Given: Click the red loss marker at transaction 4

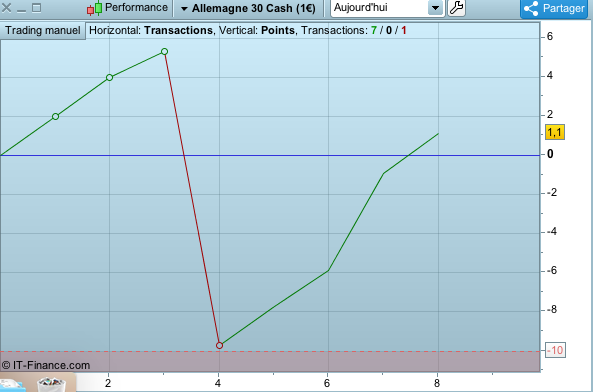Looking at the screenshot, I should tap(219, 346).
